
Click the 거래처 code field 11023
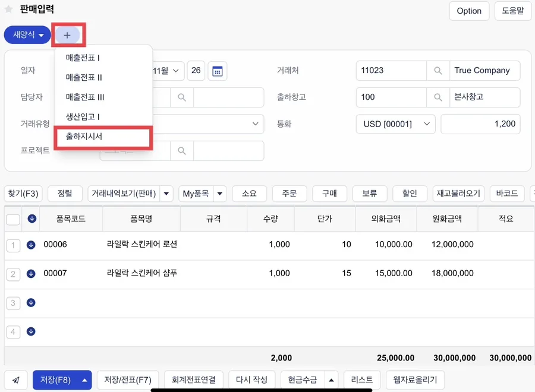coord(391,71)
